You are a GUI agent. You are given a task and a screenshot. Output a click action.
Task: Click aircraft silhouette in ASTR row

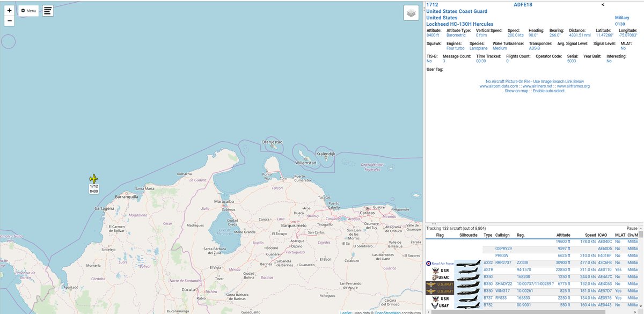[x=469, y=270]
